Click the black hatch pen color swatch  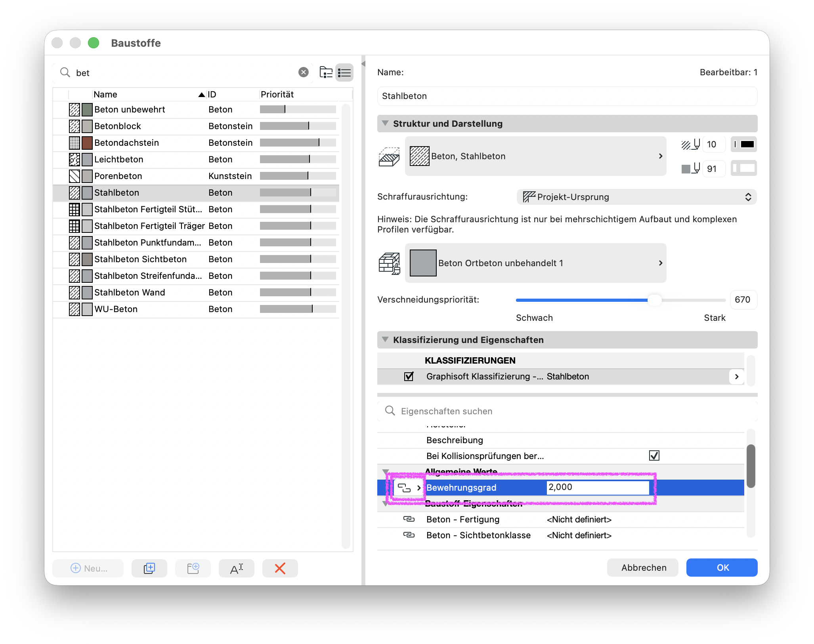click(x=744, y=144)
